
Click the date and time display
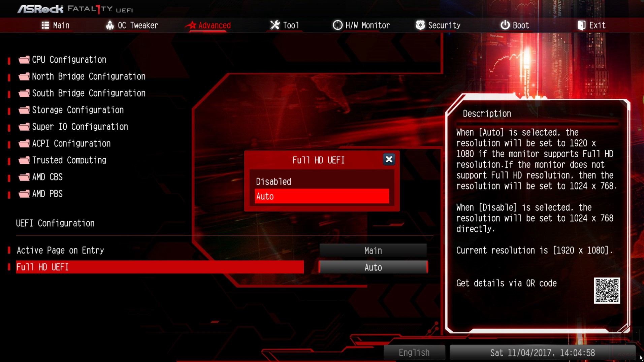542,353
